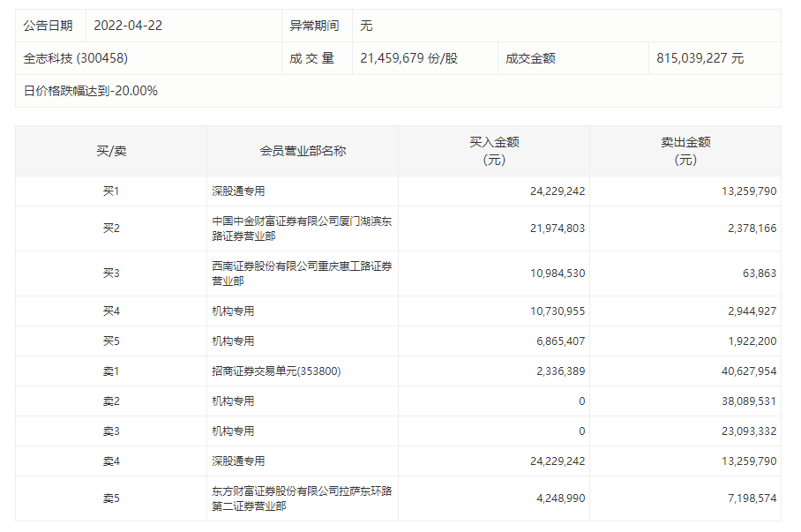This screenshot has width=801, height=532.
Task: Click the 异常期间 value 无
Action: pos(367,26)
